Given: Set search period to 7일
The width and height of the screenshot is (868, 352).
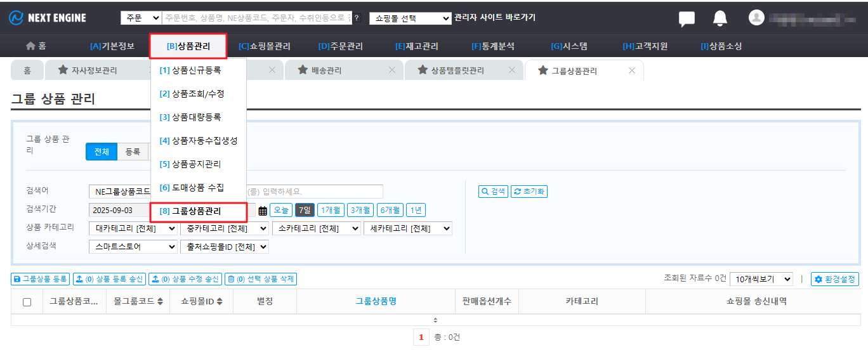Looking at the screenshot, I should click(305, 211).
